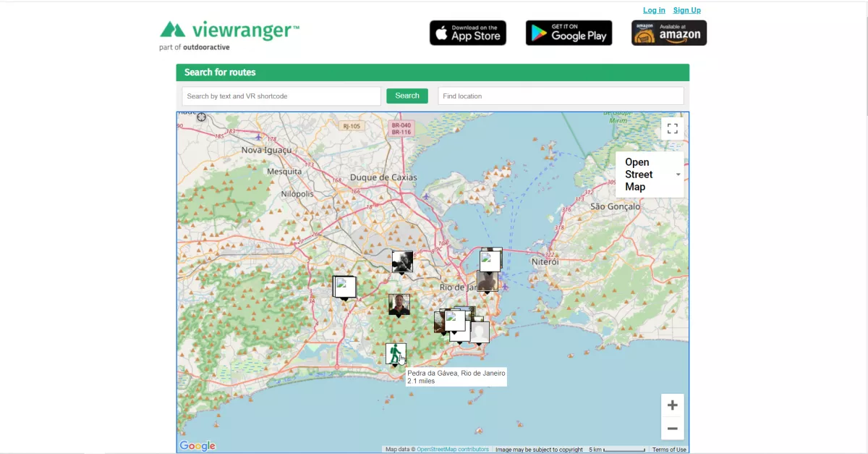Image resolution: width=868 pixels, height=454 pixels.
Task: Click the Sign Up link
Action: click(686, 10)
